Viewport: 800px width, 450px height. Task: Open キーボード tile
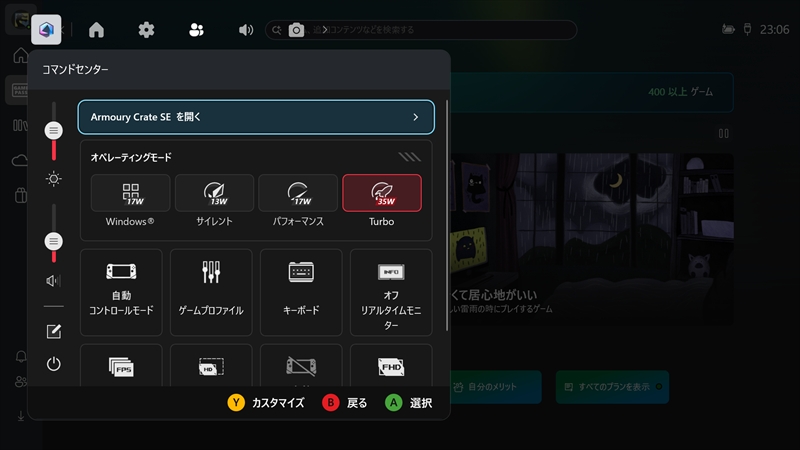pyautogui.click(x=301, y=290)
